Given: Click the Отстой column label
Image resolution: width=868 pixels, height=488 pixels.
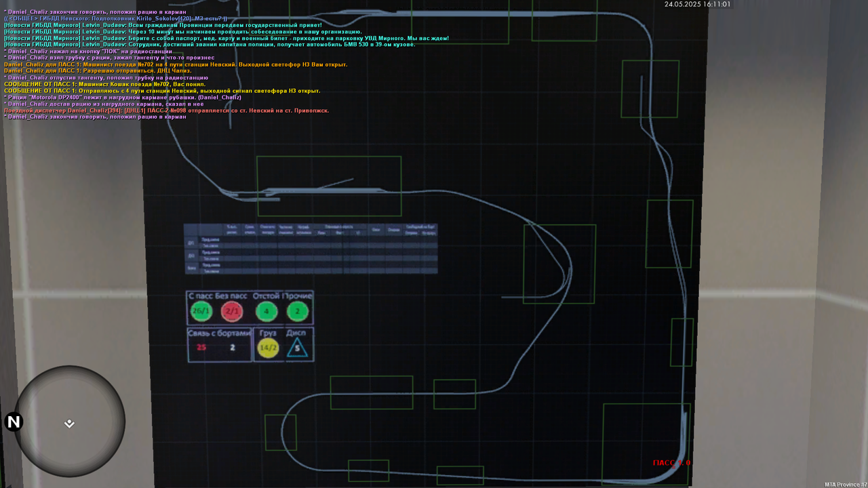Looking at the screenshot, I should pyautogui.click(x=266, y=296).
